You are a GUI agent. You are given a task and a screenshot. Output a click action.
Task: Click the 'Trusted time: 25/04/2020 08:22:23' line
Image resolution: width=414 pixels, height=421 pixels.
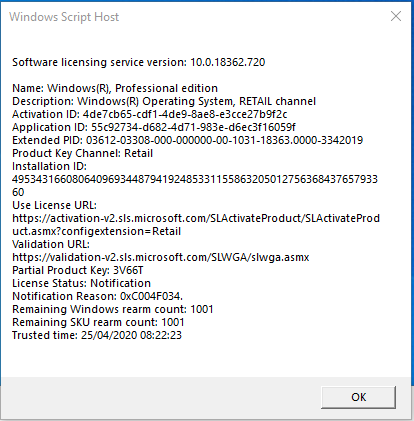[x=97, y=335]
